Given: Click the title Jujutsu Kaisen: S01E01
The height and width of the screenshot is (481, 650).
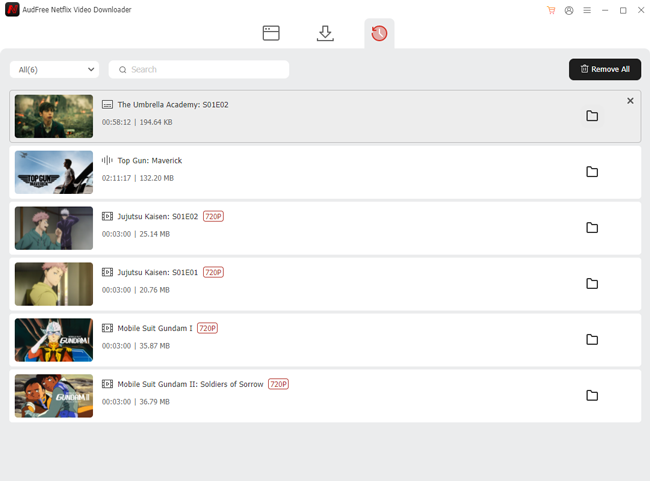Looking at the screenshot, I should click(158, 273).
